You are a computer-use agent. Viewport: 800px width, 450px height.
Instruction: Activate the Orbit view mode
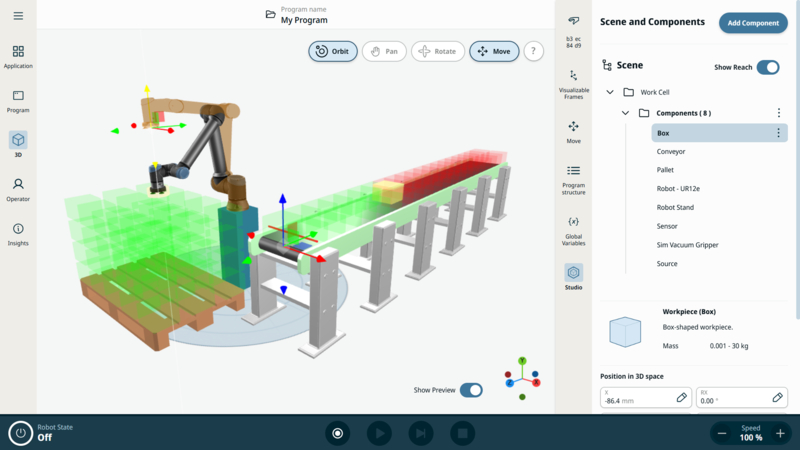(x=333, y=51)
